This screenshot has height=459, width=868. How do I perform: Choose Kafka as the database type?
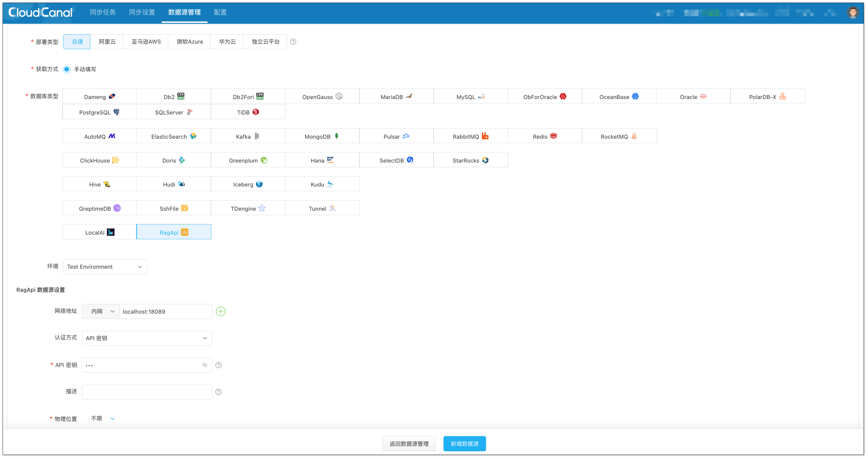click(248, 136)
